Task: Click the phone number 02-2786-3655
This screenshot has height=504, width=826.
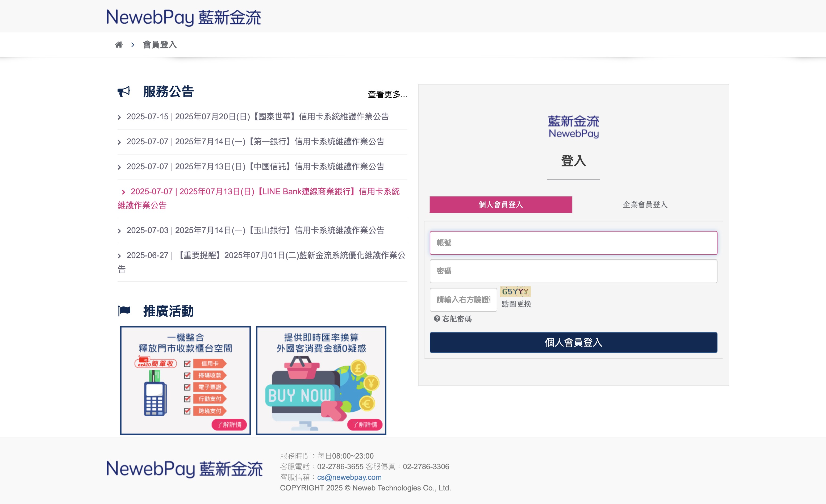Action: tap(340, 467)
